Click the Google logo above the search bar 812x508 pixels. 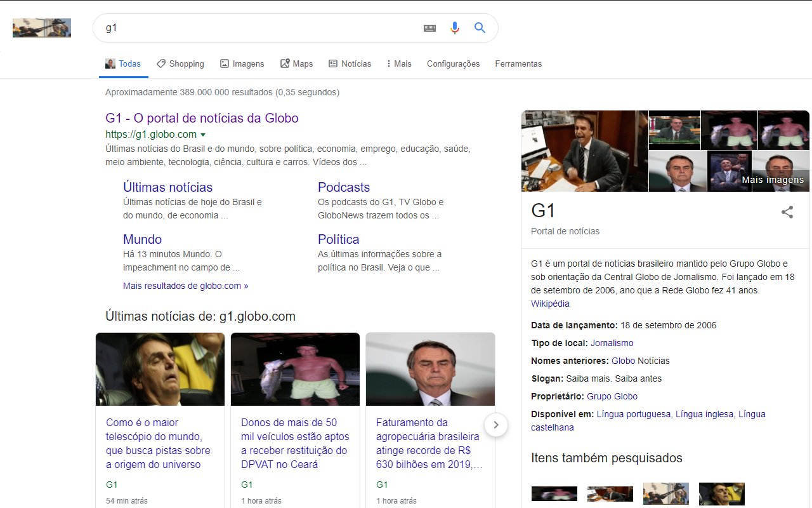pos(41,27)
